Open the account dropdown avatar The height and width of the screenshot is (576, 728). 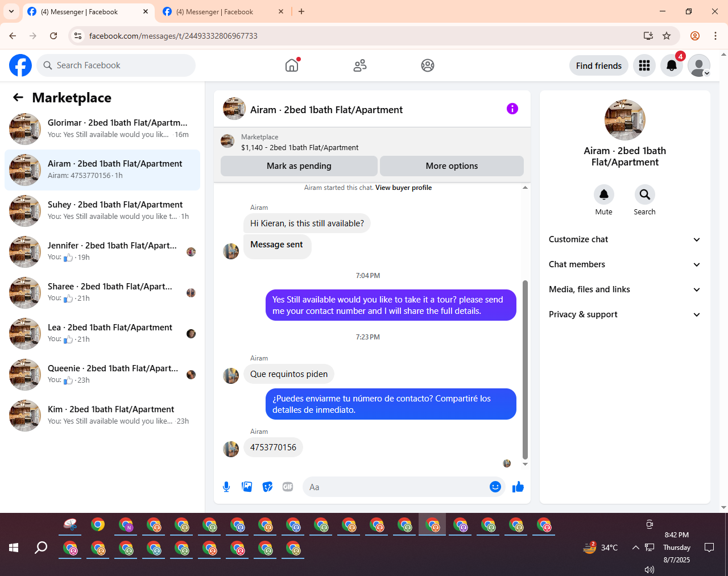tap(699, 65)
